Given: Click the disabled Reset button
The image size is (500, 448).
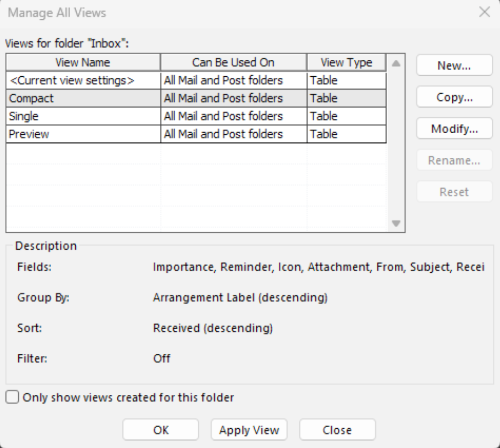Looking at the screenshot, I should click(x=454, y=191).
